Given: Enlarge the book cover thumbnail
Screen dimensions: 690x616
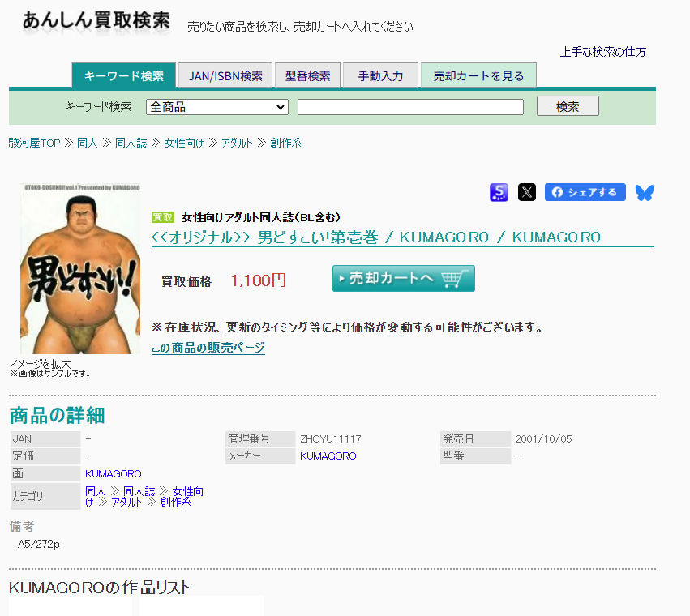Looking at the screenshot, I should pyautogui.click(x=80, y=268).
